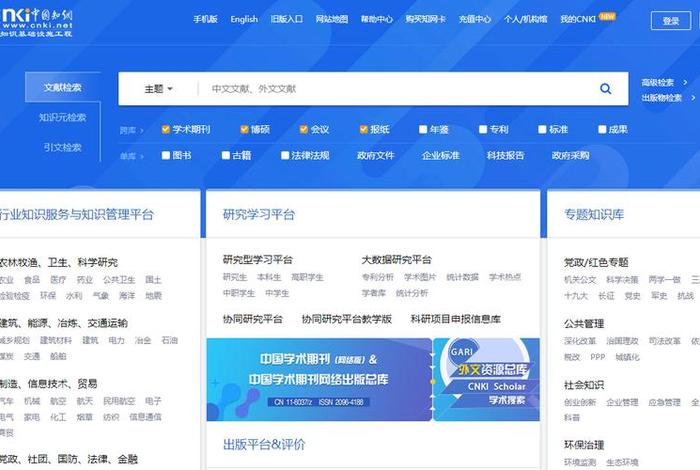Open 环保治理 heading

click(584, 445)
